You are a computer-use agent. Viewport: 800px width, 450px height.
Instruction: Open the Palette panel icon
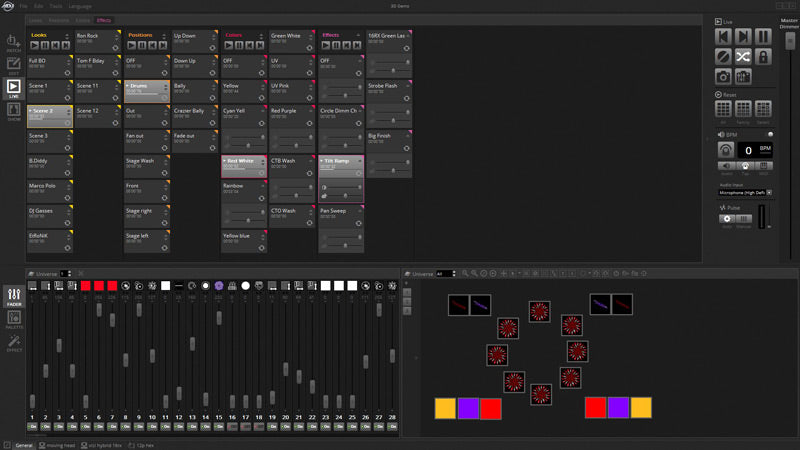pyautogui.click(x=14, y=319)
